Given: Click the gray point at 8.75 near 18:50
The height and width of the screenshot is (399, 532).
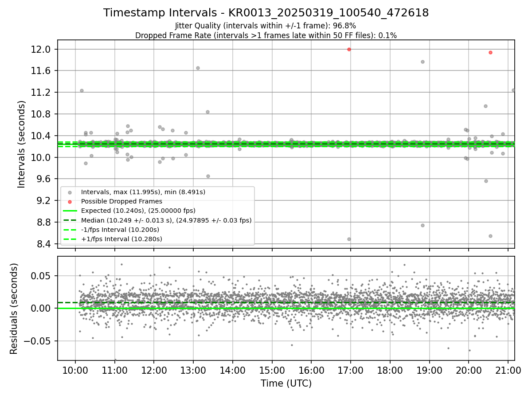Looking at the screenshot, I should (422, 225).
